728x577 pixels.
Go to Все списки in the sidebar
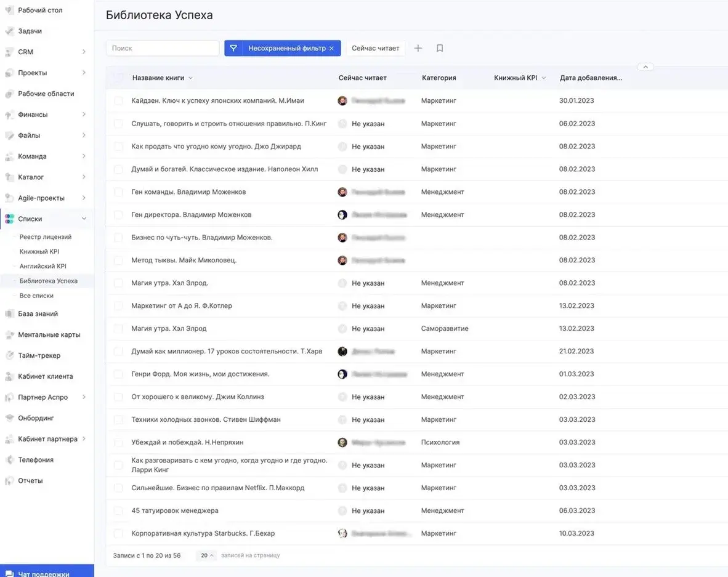(36, 296)
